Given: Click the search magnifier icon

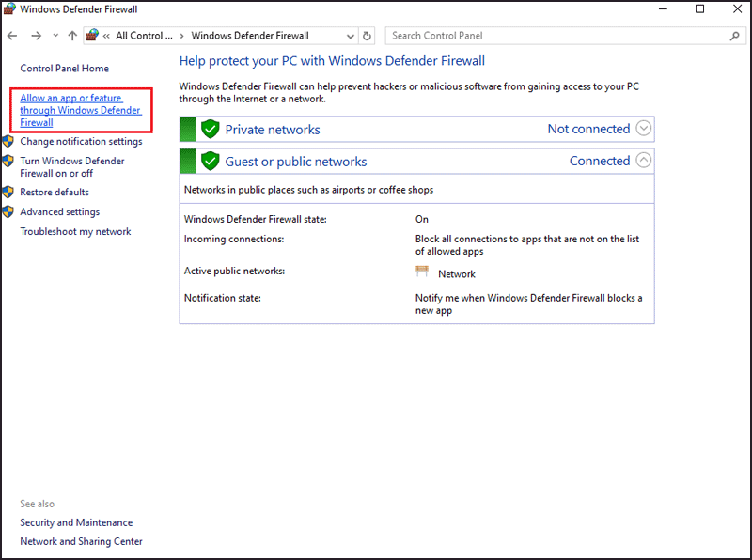Looking at the screenshot, I should pyautogui.click(x=734, y=36).
